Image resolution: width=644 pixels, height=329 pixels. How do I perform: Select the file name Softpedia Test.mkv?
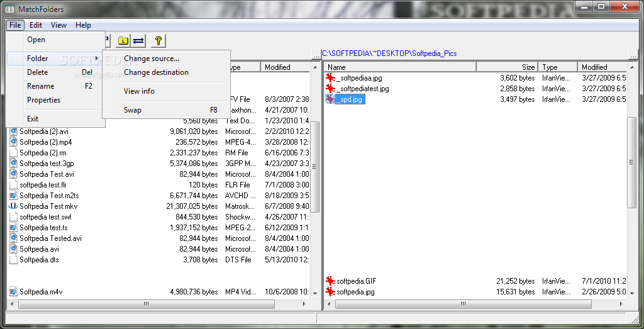tap(48, 206)
